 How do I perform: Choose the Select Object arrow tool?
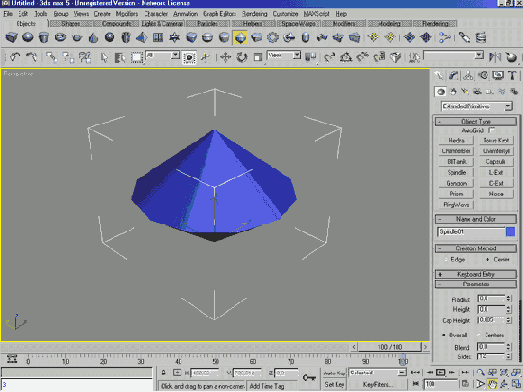[x=104, y=57]
